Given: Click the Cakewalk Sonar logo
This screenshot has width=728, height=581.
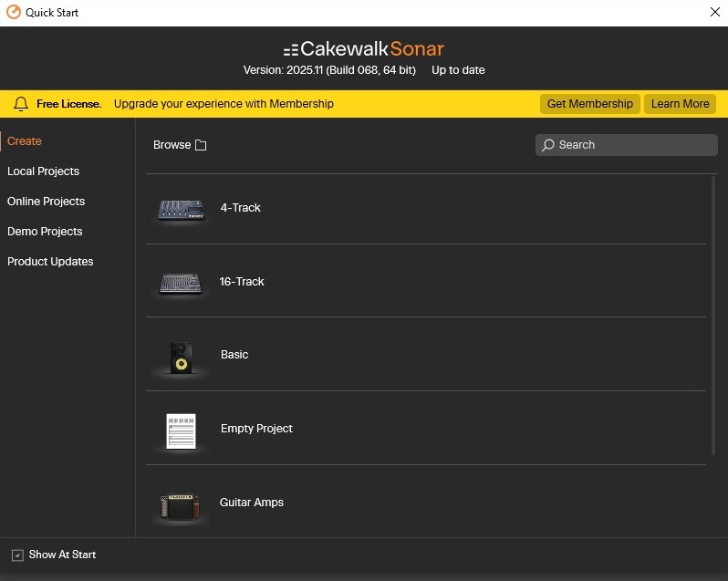Looking at the screenshot, I should coord(363,49).
